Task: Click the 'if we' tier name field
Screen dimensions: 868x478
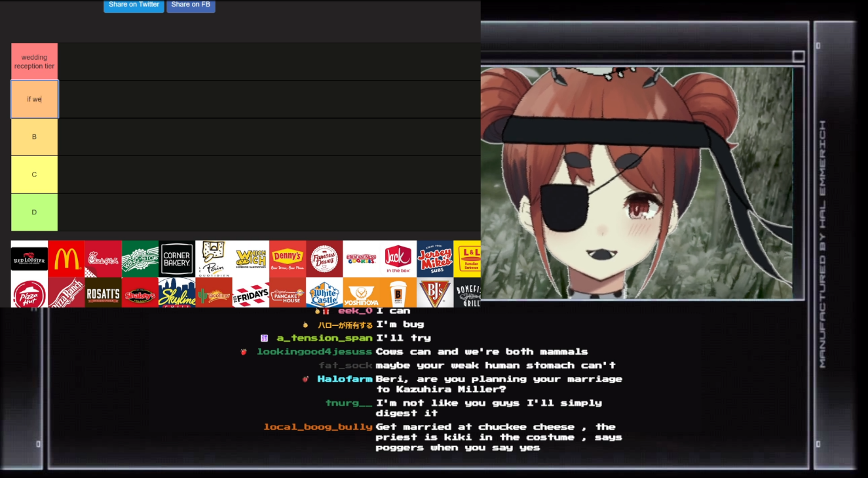Action: (x=34, y=99)
